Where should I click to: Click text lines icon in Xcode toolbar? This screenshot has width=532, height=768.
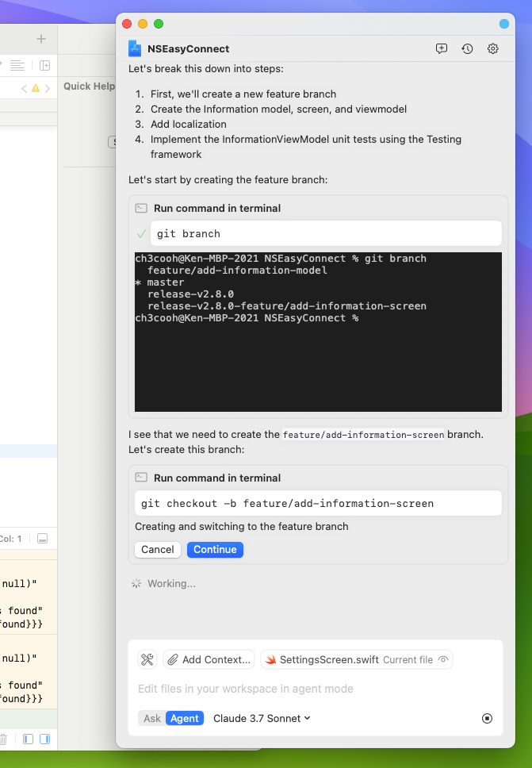(17, 65)
